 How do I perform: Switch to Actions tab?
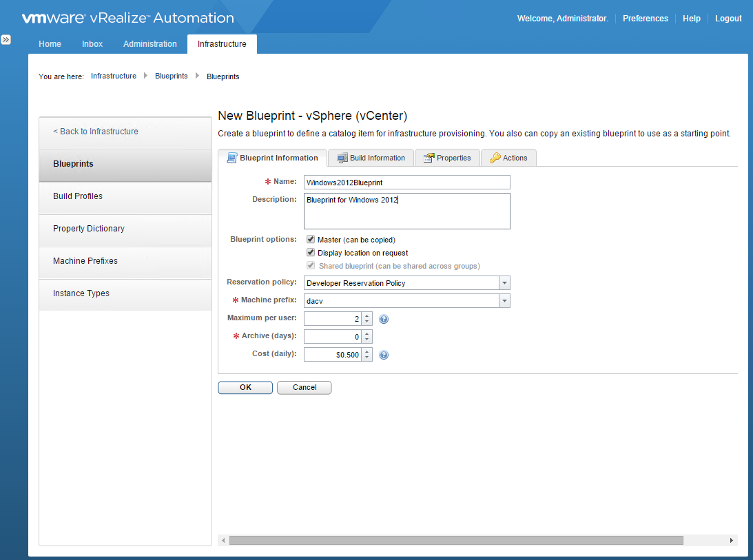[508, 158]
